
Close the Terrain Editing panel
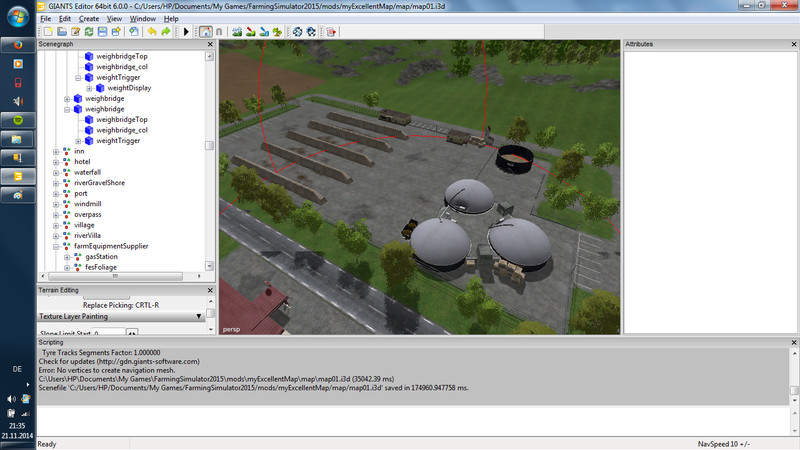[210, 290]
